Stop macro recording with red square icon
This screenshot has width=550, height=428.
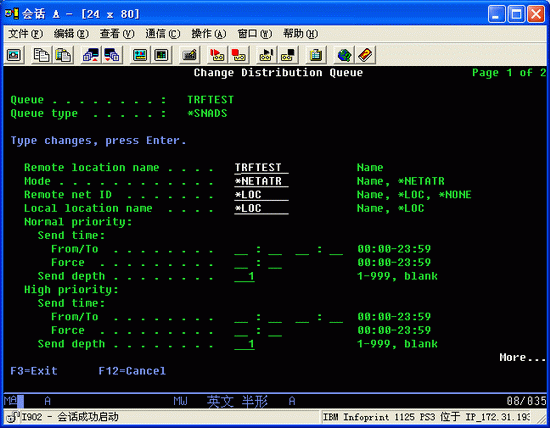pyautogui.click(x=239, y=55)
